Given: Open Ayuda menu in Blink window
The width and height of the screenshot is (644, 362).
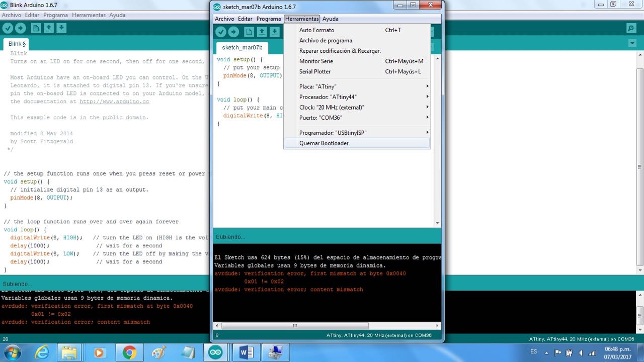Looking at the screenshot, I should point(117,15).
